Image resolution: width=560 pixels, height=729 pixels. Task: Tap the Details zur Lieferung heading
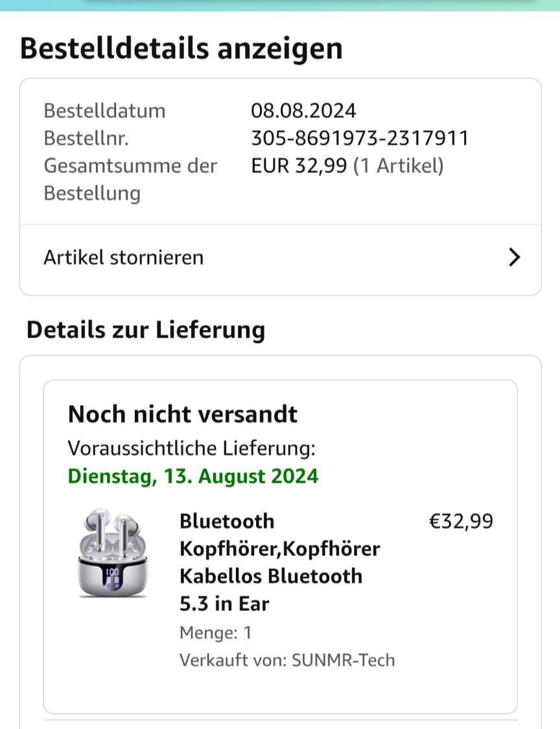point(146,330)
